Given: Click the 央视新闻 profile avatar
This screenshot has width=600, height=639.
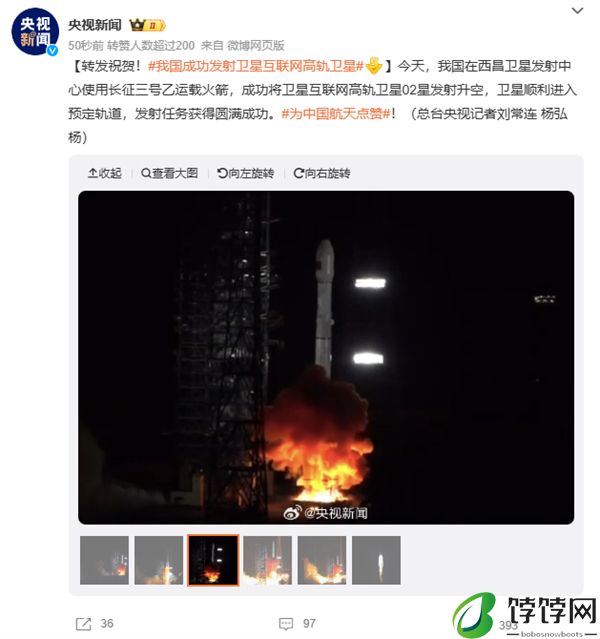Looking at the screenshot, I should 35,32.
